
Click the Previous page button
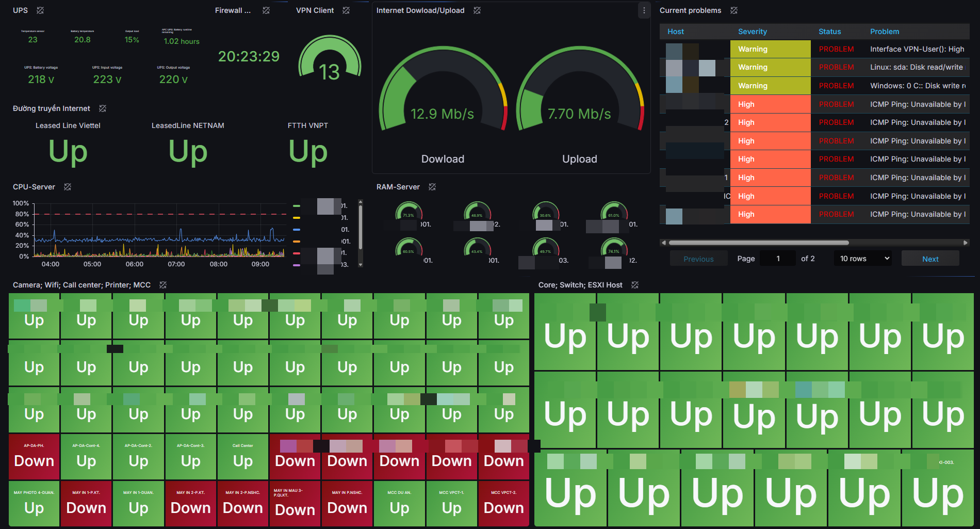point(698,259)
